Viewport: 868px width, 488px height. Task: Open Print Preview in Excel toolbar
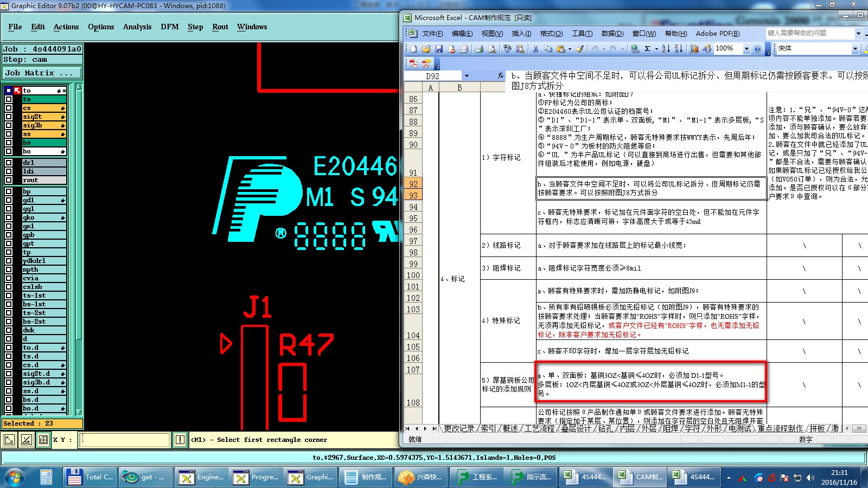(492, 49)
